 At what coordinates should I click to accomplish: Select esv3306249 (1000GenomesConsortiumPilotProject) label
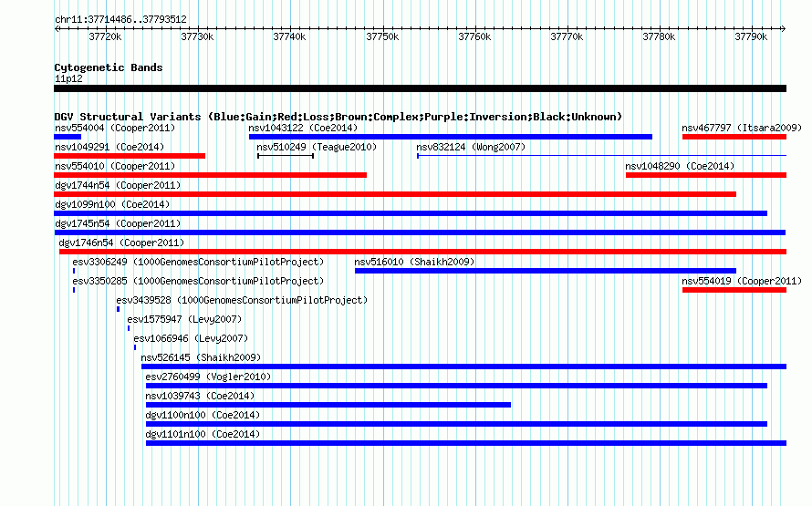[198, 262]
